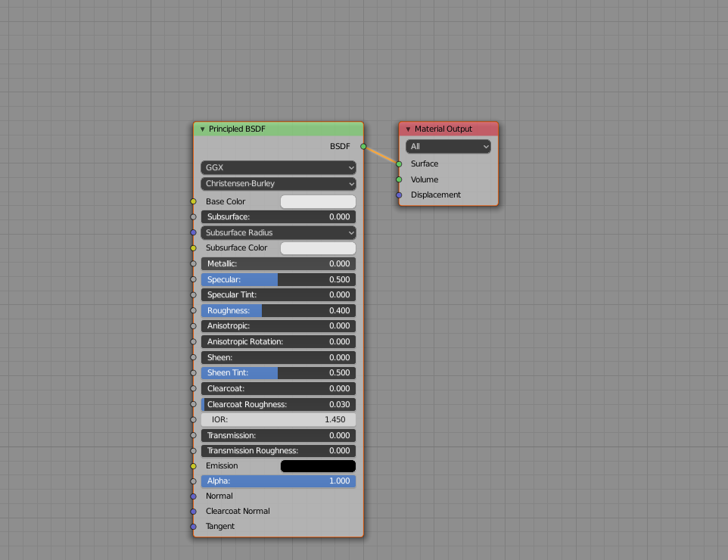Select the Principled BSDF node header
This screenshot has width=728, height=560.
(x=278, y=129)
